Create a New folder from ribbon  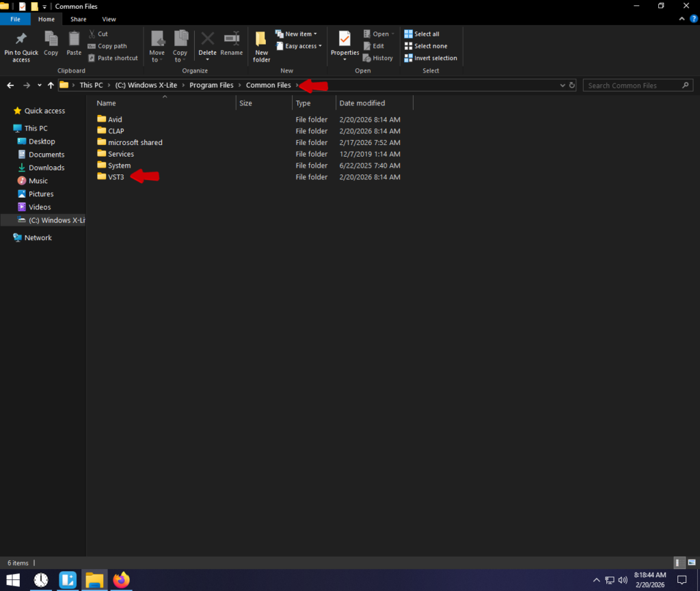(x=261, y=47)
